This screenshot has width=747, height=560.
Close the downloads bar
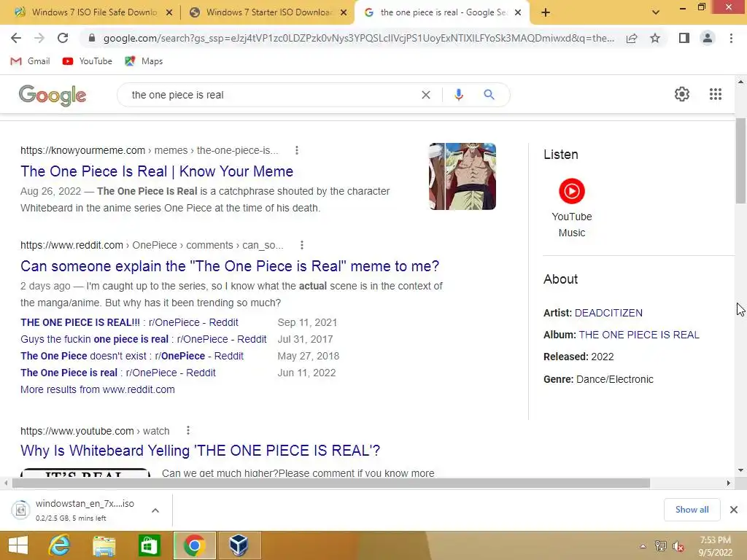pos(734,510)
